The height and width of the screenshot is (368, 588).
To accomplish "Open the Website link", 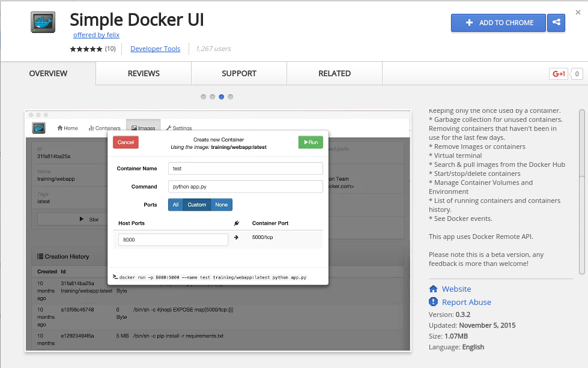I will 456,289.
